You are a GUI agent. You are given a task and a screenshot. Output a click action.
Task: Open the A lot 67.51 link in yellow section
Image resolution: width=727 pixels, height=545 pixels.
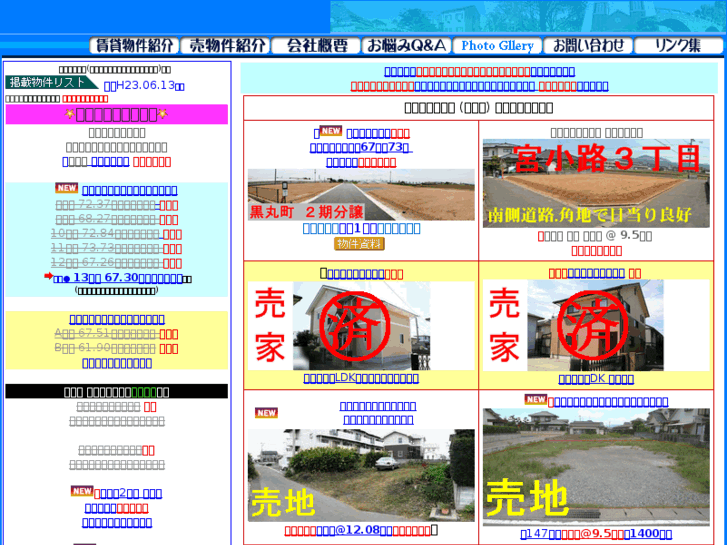[107, 333]
